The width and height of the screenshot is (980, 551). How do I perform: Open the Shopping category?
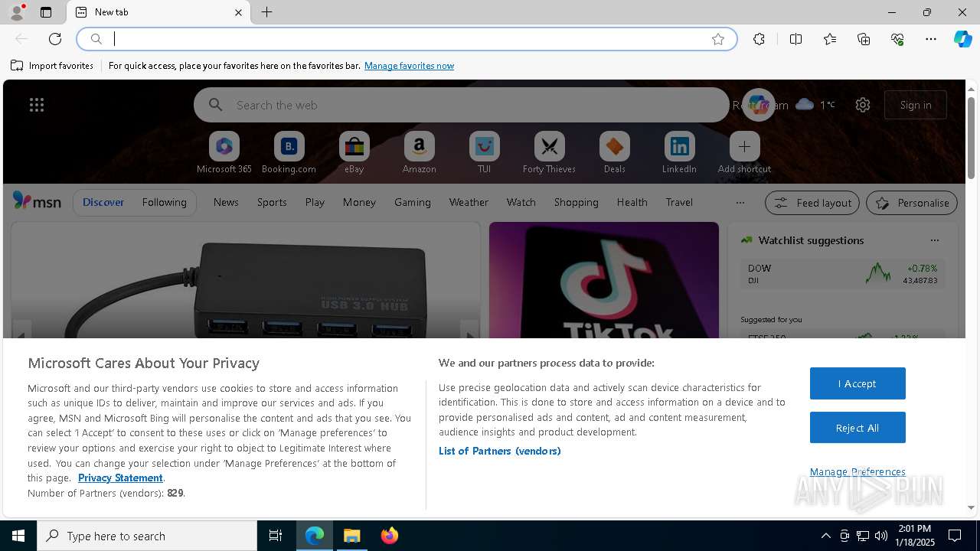click(576, 202)
